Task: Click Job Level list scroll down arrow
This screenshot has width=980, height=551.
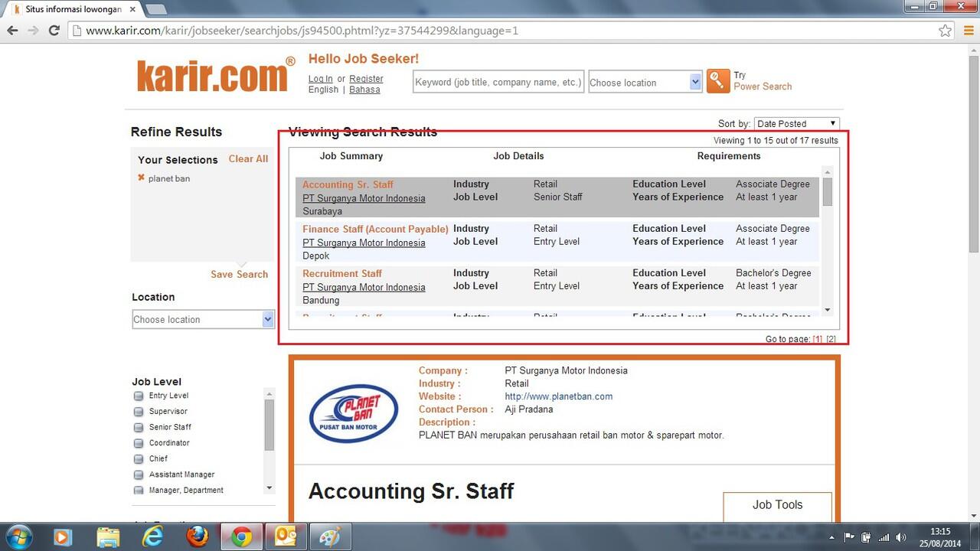Action: point(269,488)
